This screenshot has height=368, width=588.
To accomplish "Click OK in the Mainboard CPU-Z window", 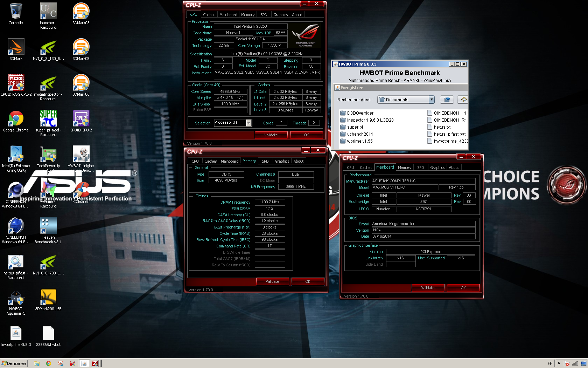I will (463, 288).
